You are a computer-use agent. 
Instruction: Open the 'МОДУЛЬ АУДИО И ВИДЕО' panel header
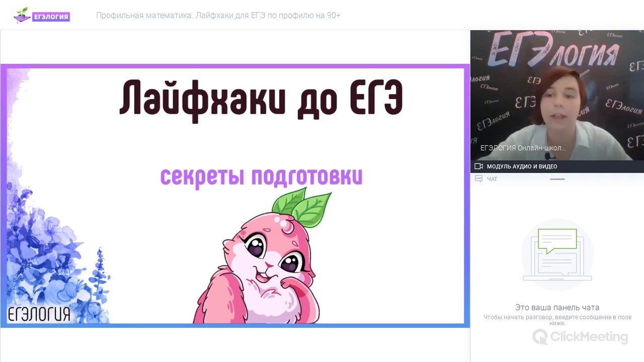click(557, 166)
